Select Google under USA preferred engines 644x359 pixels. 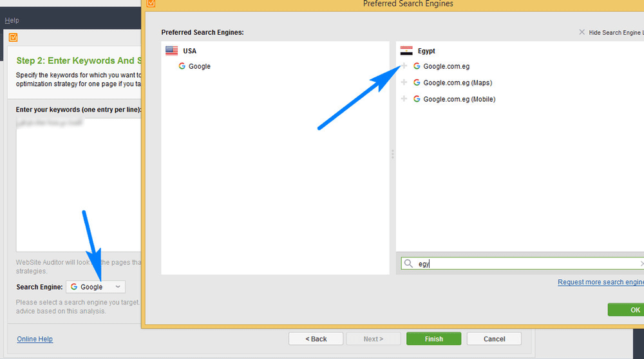[x=199, y=66]
